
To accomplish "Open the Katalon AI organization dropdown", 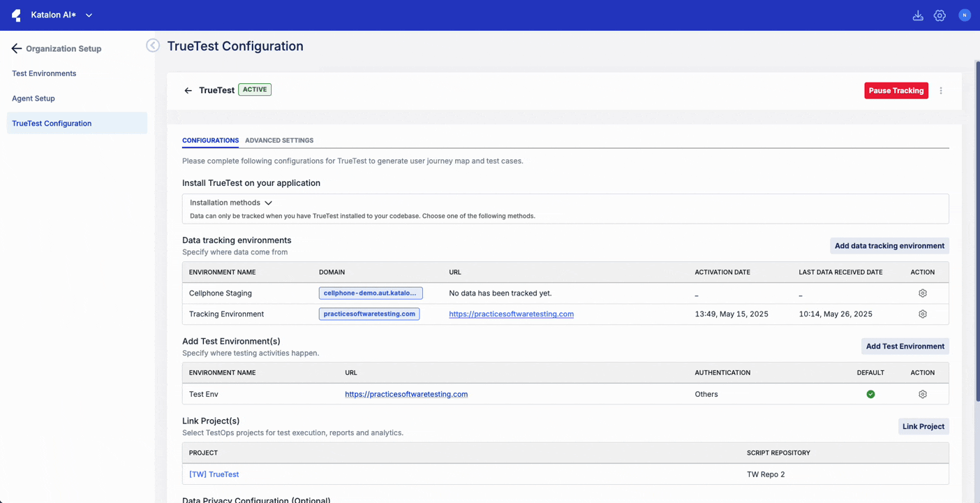I will 61,15.
